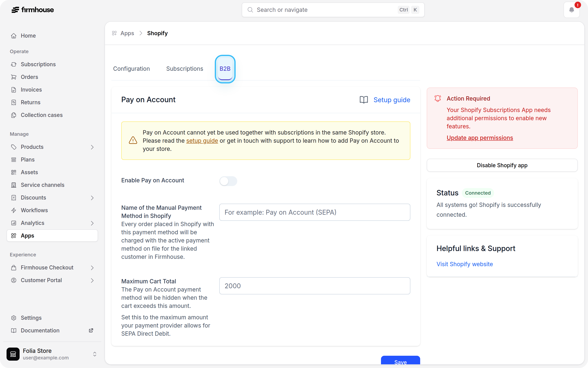Click the Shopify breadcrumb text
The width and height of the screenshot is (588, 368).
pos(157,33)
